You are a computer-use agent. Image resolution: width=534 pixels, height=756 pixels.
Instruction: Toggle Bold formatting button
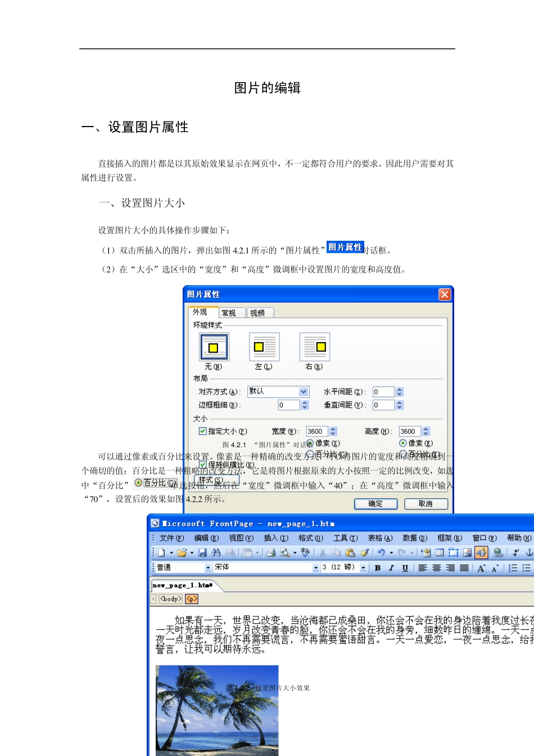[x=378, y=568]
